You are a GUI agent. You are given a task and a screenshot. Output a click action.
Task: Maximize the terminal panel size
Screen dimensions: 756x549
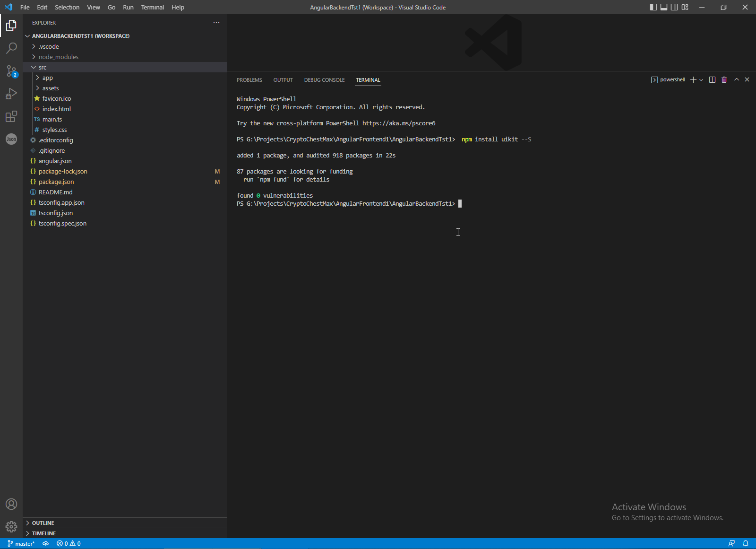click(737, 80)
